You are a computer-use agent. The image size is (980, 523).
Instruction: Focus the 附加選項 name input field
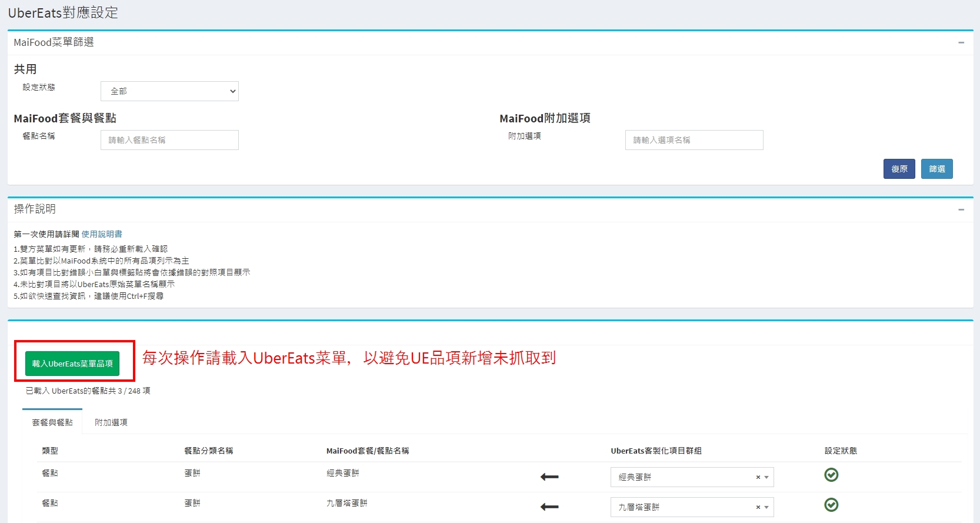click(694, 140)
